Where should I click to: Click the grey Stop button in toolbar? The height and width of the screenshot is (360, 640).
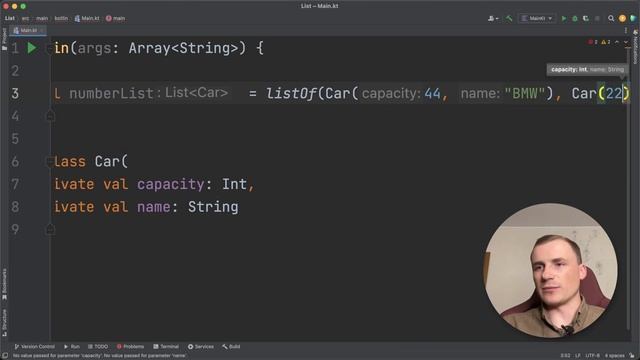597,18
